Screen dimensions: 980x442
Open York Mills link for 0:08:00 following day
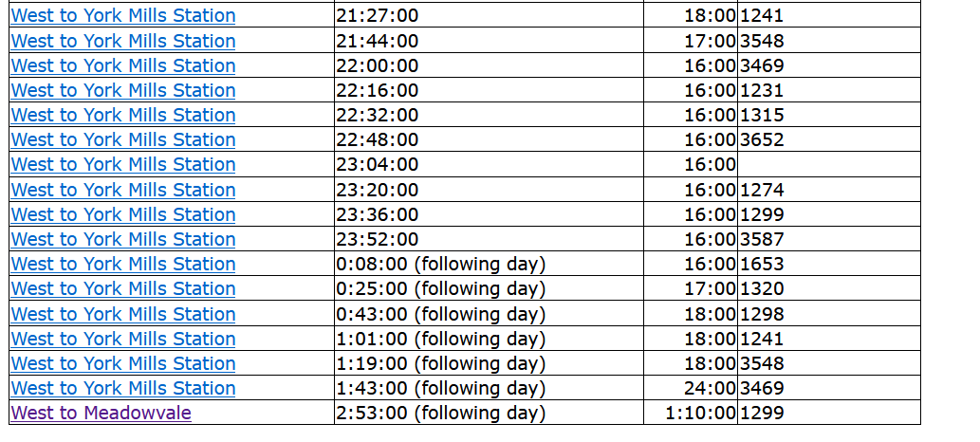point(122,264)
